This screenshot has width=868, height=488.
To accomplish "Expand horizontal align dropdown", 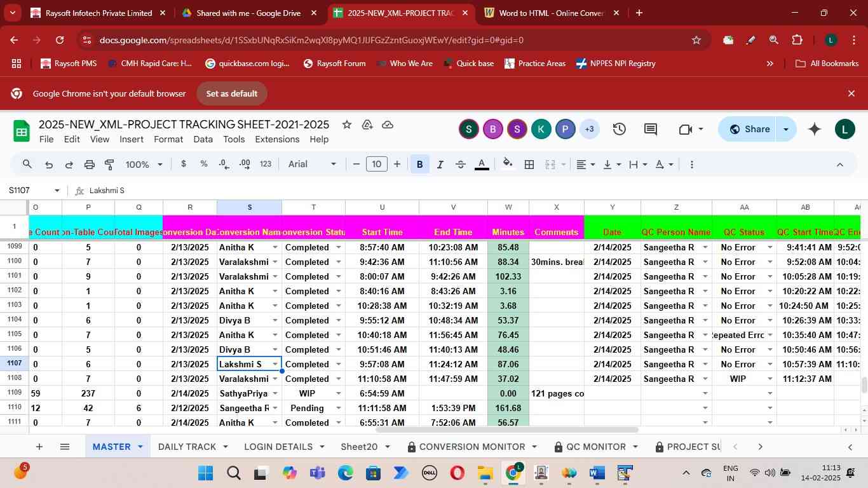I will 586,165.
